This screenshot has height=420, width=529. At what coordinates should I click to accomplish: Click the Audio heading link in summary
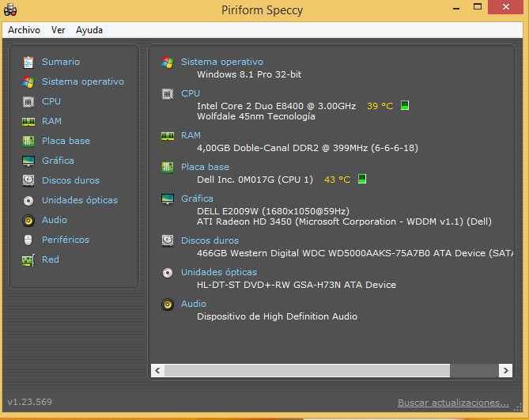pos(194,305)
